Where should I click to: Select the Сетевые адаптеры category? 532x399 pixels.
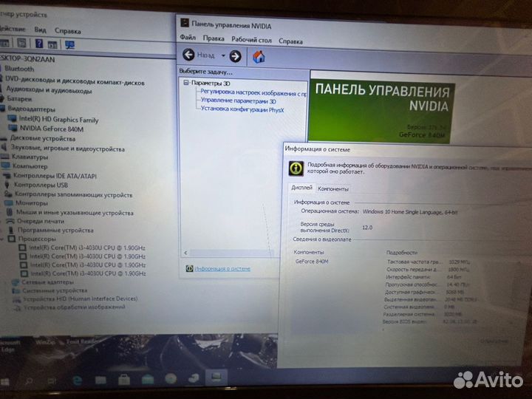pos(47,282)
